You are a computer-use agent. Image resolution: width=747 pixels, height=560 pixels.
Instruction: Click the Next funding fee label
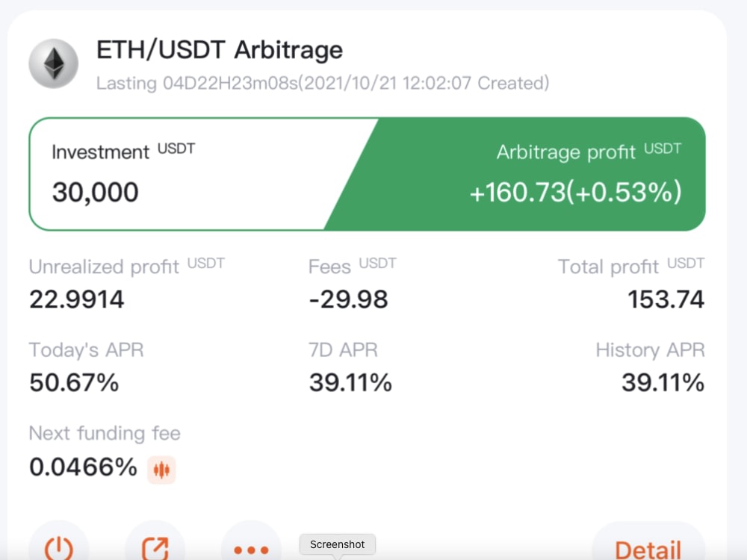(x=105, y=433)
